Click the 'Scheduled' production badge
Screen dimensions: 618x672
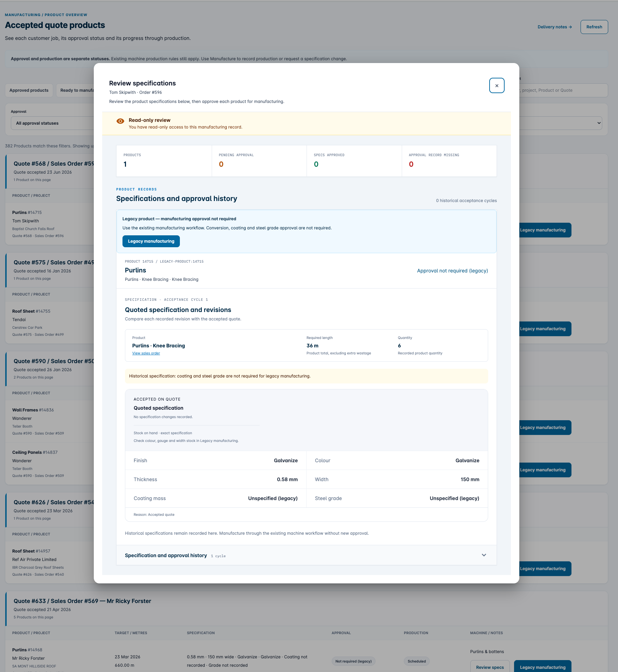pos(417,661)
